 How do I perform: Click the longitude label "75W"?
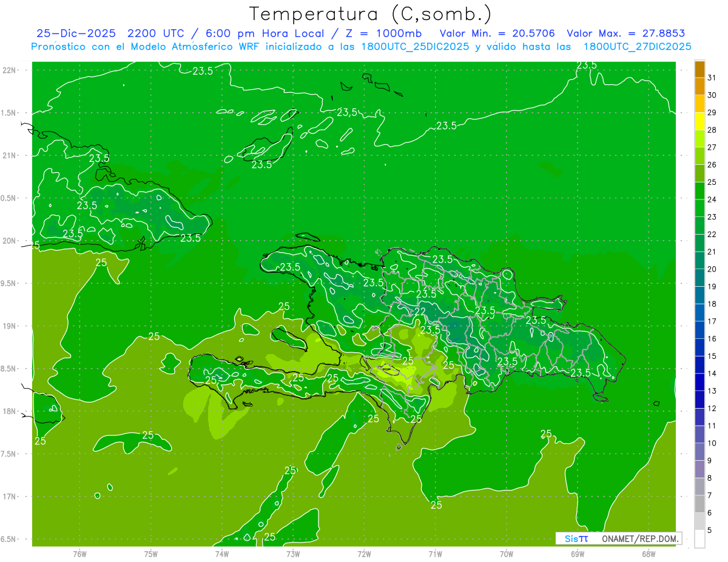point(151,554)
